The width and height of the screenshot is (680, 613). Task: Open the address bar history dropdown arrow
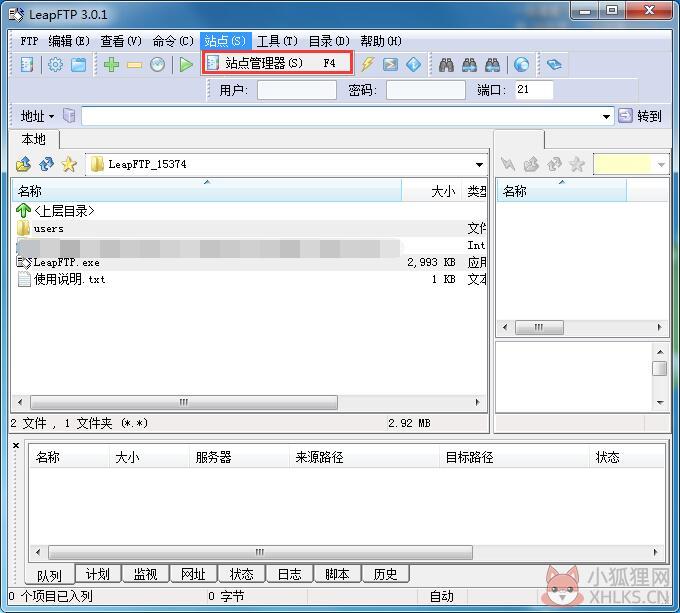tap(606, 116)
